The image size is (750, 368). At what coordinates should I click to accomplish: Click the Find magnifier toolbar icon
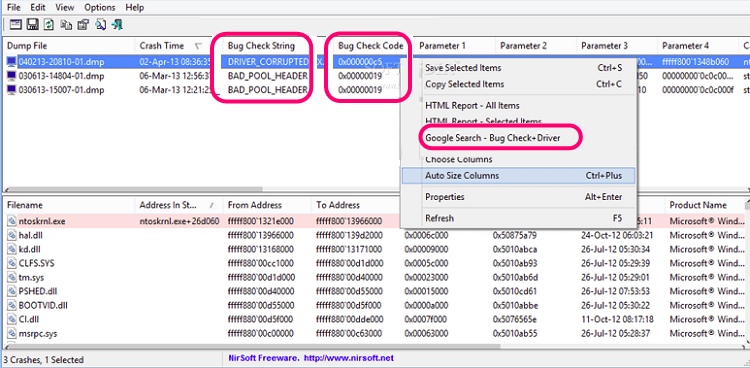point(100,24)
